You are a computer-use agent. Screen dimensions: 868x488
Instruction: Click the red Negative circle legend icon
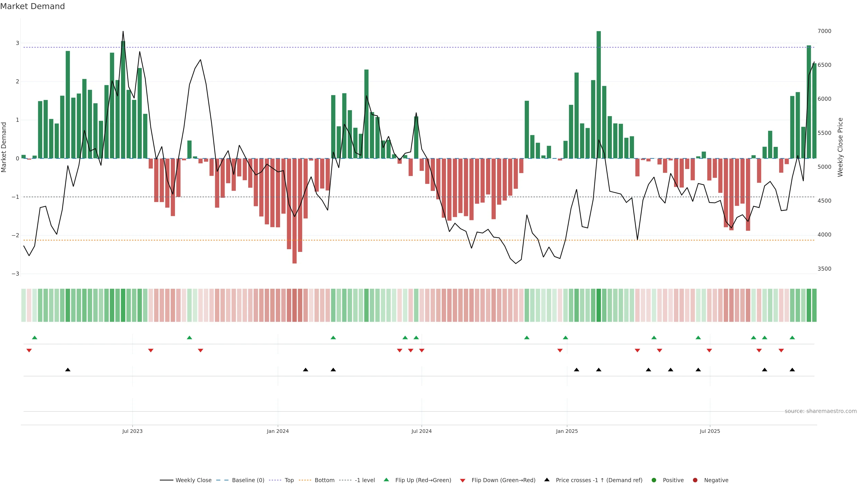point(695,480)
